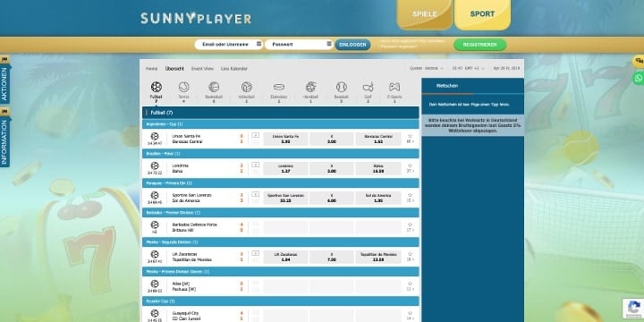
Task: Click soccer ball icon for Atlas [W] match
Action: pos(155,284)
